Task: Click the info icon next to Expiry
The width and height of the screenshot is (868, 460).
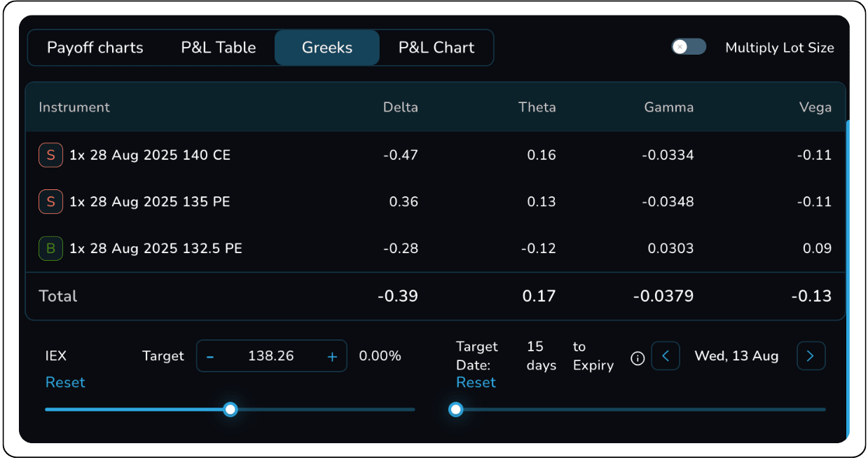Action: click(638, 358)
